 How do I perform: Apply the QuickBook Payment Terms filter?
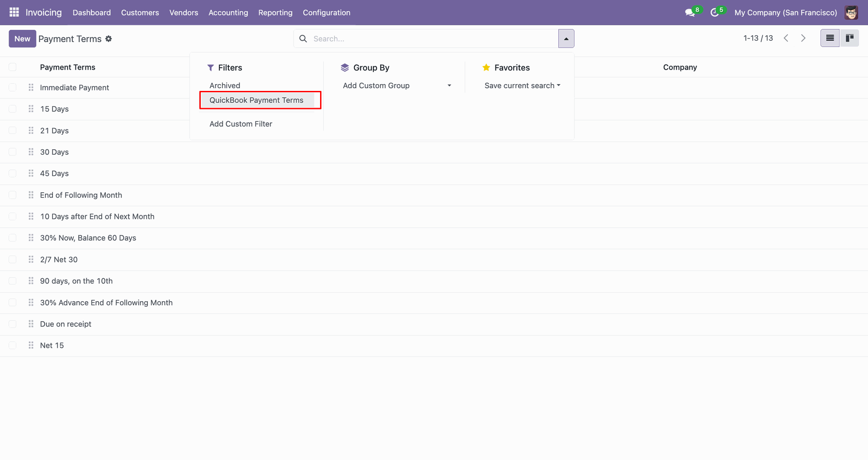click(x=256, y=100)
